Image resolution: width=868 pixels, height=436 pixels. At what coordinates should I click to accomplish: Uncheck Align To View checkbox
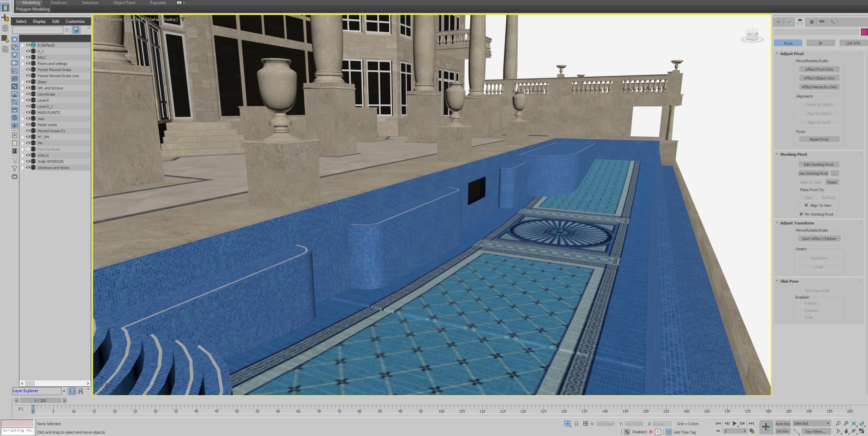[807, 205]
